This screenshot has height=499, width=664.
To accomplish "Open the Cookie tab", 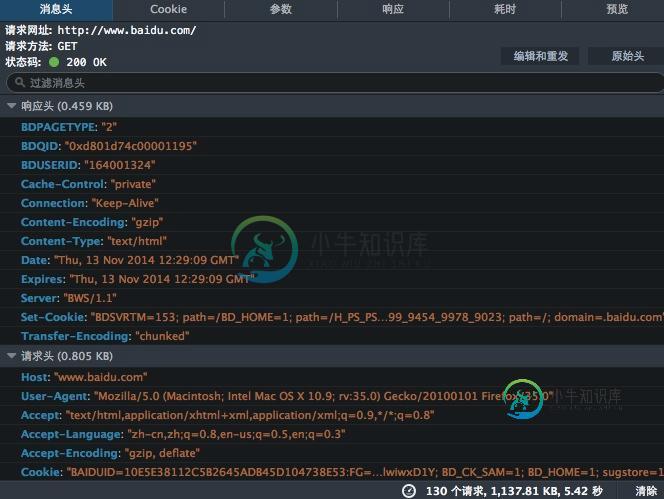I will click(168, 10).
